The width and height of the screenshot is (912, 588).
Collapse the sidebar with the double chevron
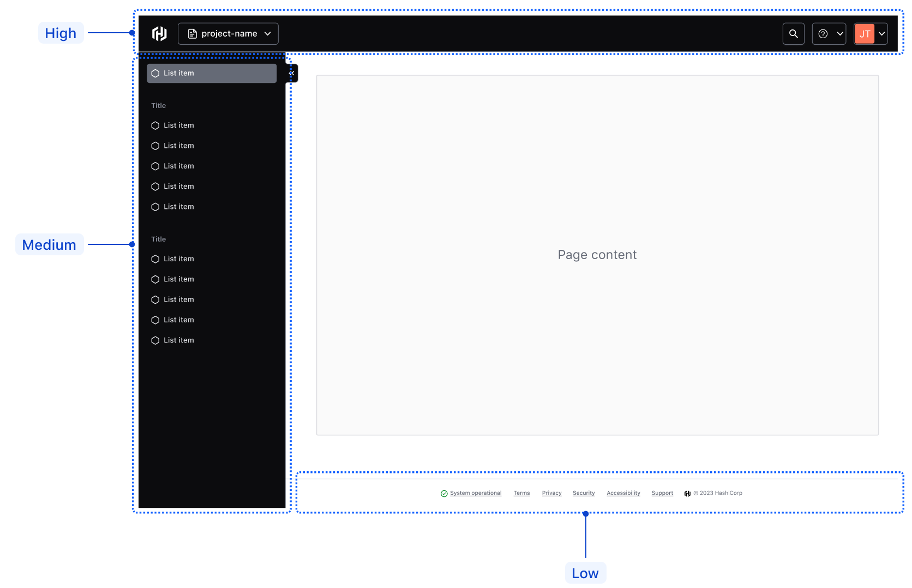292,73
